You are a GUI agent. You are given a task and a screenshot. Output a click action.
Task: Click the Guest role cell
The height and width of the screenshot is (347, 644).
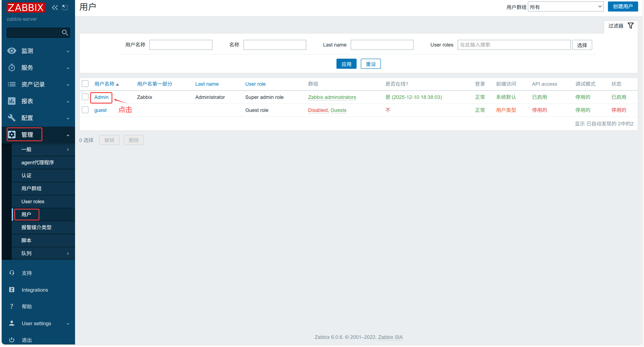[257, 110]
